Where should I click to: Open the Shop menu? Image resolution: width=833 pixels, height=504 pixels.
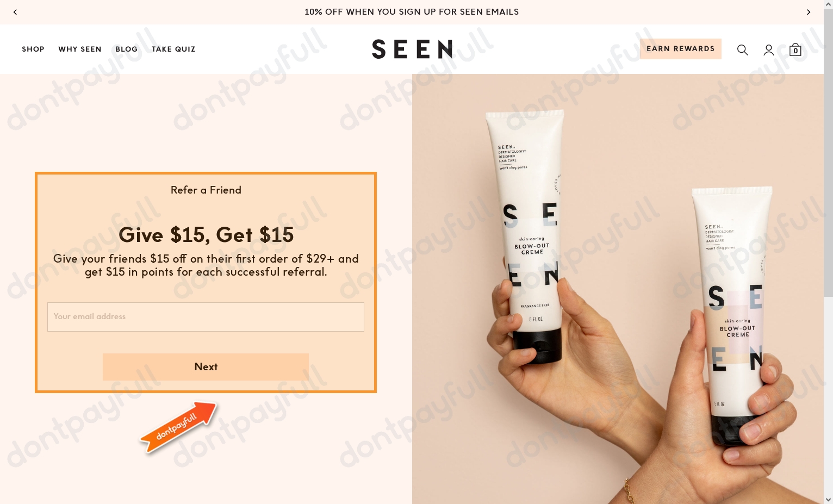click(33, 49)
